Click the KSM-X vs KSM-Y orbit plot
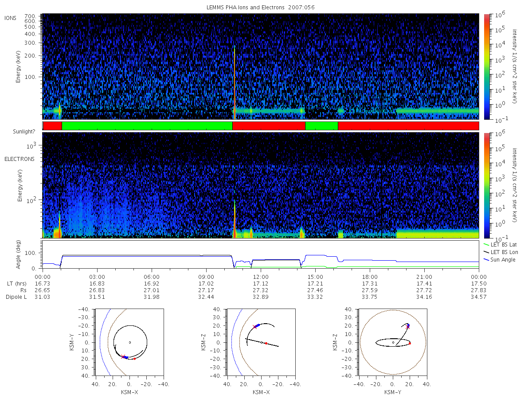 pos(129,342)
